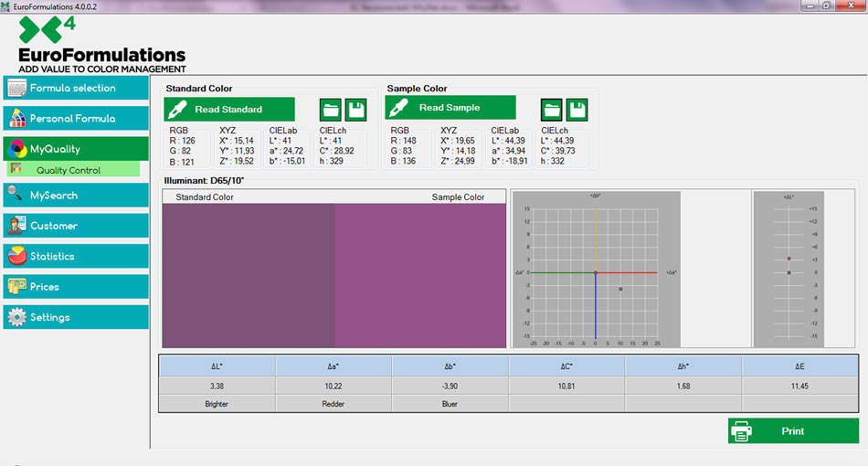
Task: Click the MyQuality color wheel icon
Action: click(x=17, y=149)
